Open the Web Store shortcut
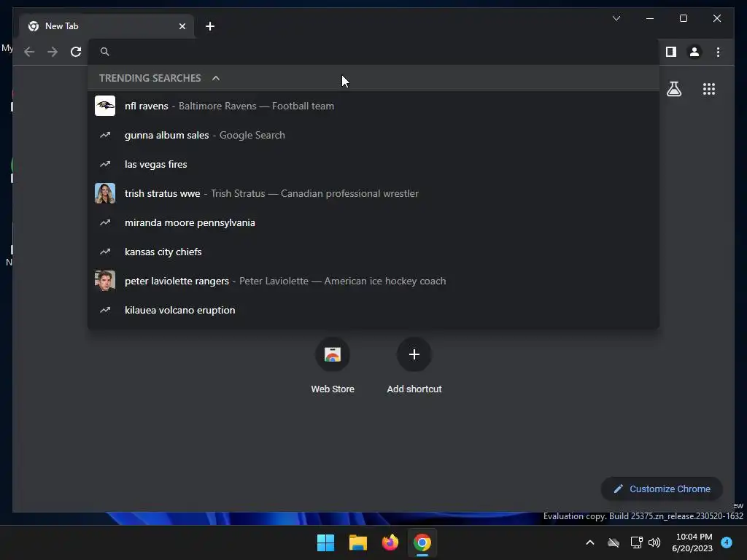 (x=333, y=366)
